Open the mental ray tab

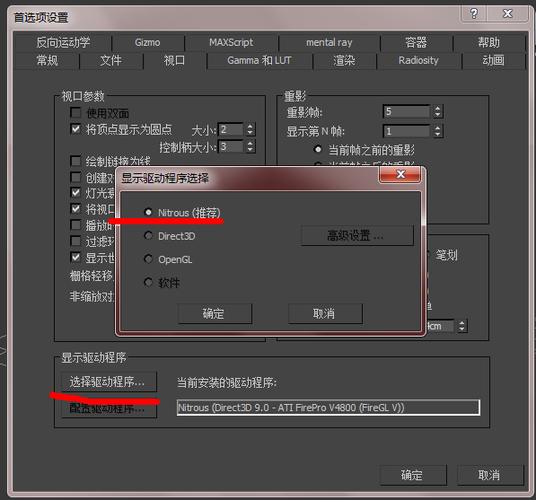(329, 42)
